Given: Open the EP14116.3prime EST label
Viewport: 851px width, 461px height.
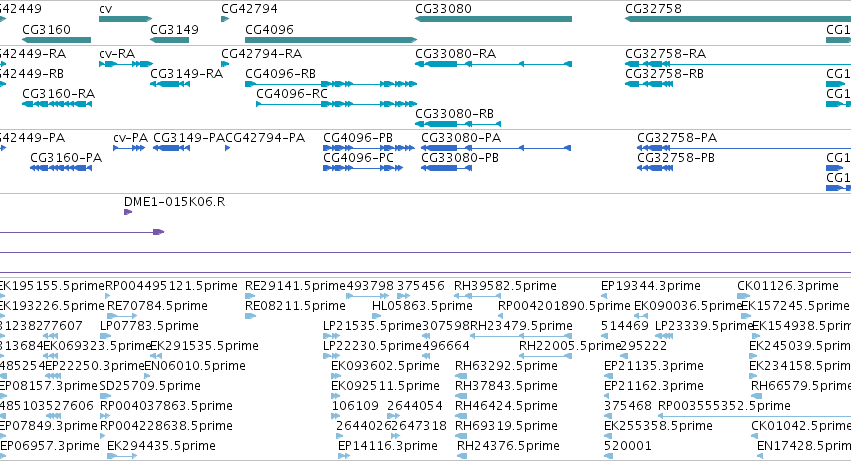Looking at the screenshot, I should click(388, 446).
